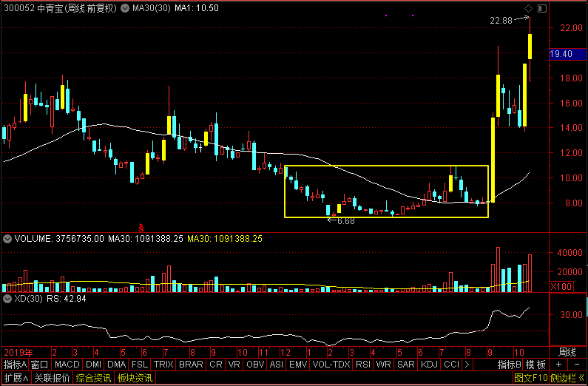Open the 周线 period selector
588x386 pixels.
[x=567, y=352]
